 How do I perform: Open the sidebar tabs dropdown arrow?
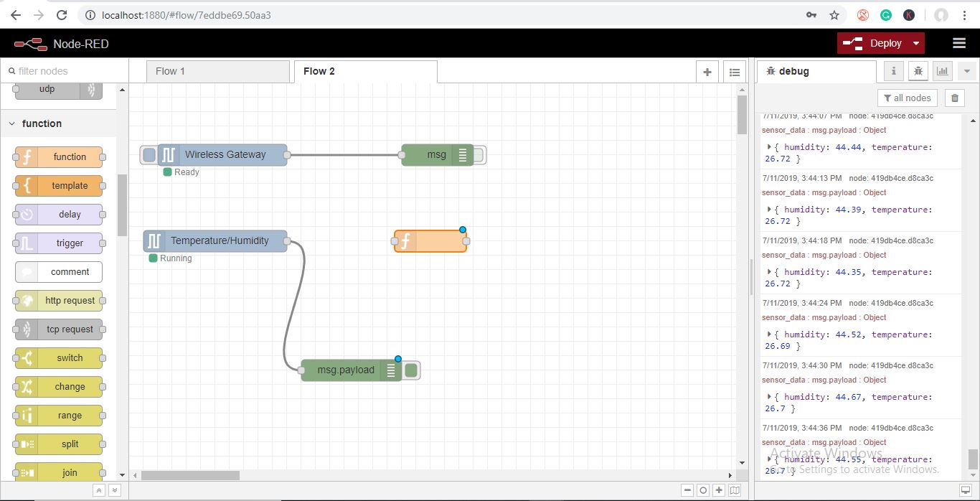point(967,71)
